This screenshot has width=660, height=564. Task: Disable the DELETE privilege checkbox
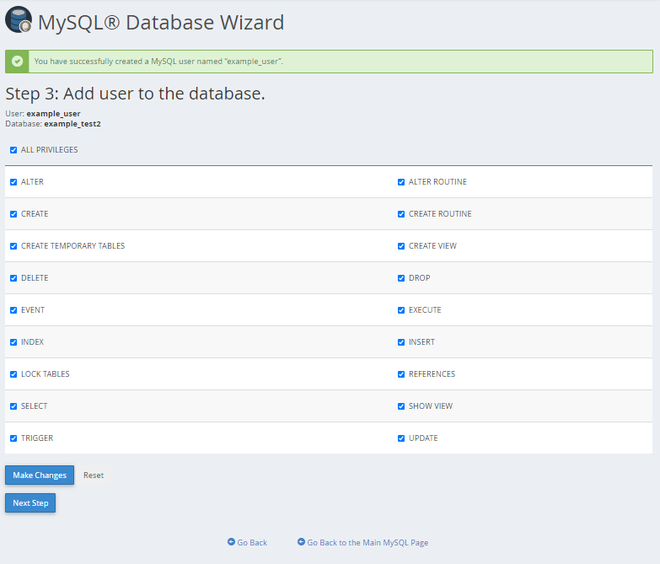[x=13, y=278]
